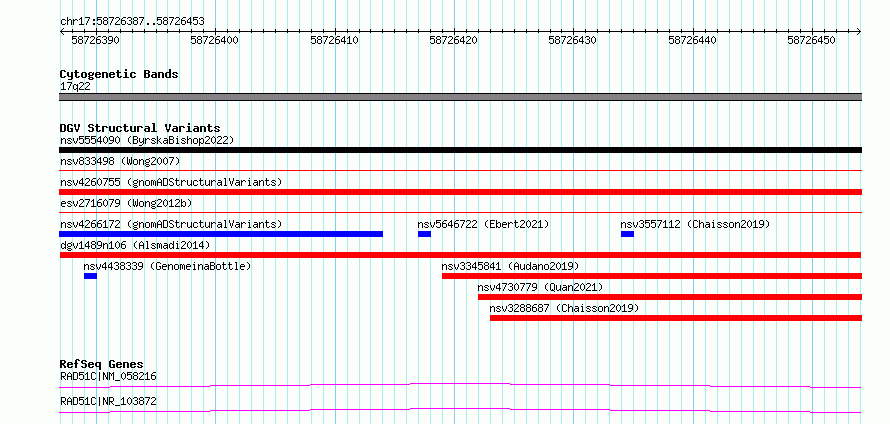This screenshot has height=424, width=890.
Task: Open the nsv3345841 (Audano2019) label
Action: click(x=510, y=266)
